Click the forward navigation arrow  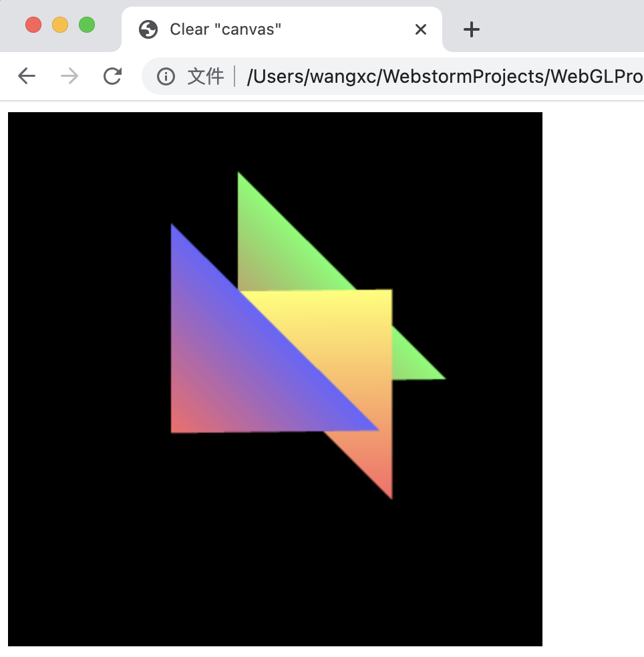click(69, 76)
